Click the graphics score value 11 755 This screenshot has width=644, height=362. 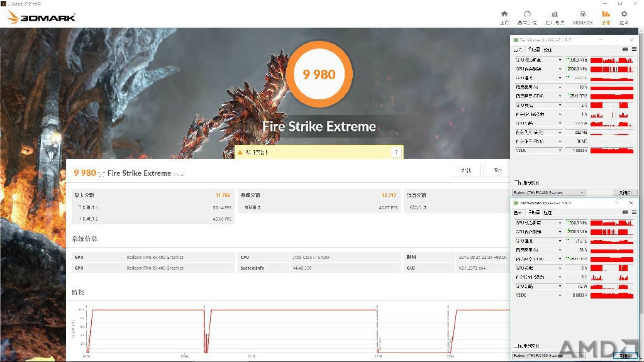click(x=223, y=195)
